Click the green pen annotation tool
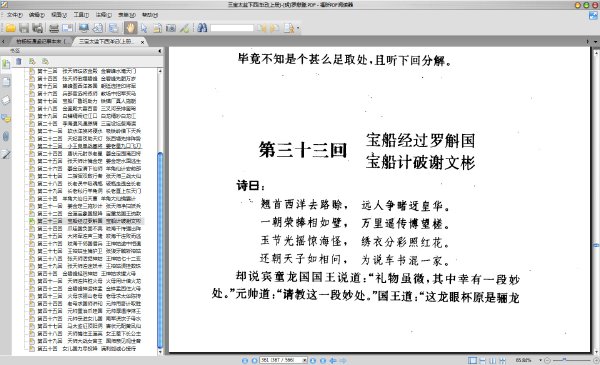 pos(184,28)
